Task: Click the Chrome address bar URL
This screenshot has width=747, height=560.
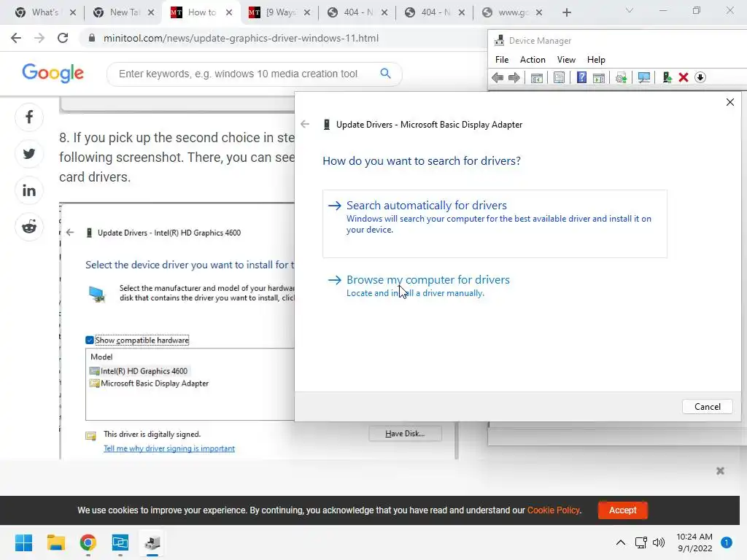Action: point(241,38)
